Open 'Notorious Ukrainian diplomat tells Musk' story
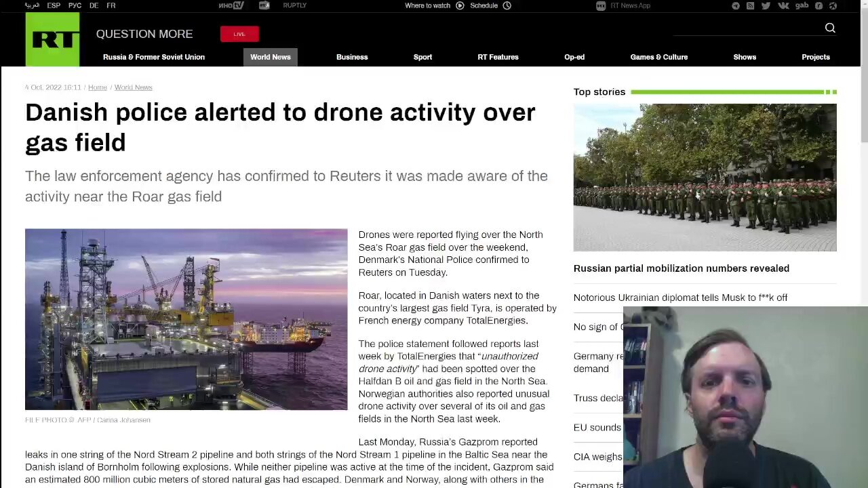Screen dimensions: 868x488 [x=680, y=298]
